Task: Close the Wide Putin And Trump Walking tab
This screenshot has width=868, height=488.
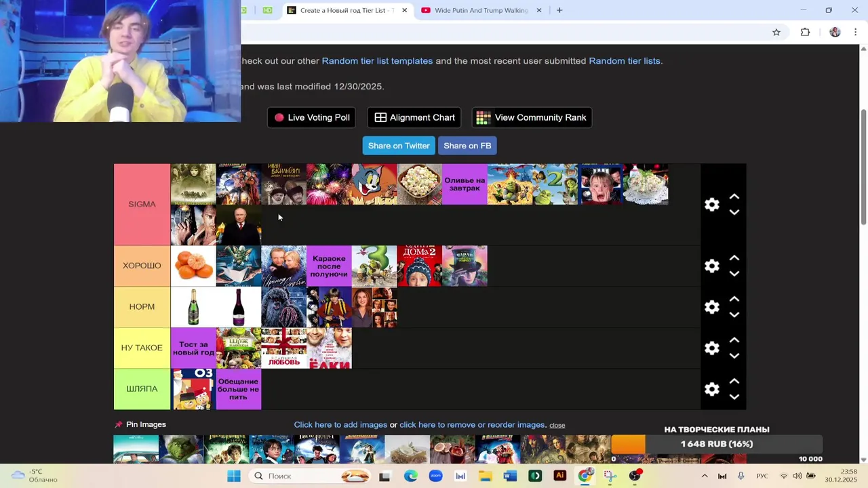Action: click(539, 10)
